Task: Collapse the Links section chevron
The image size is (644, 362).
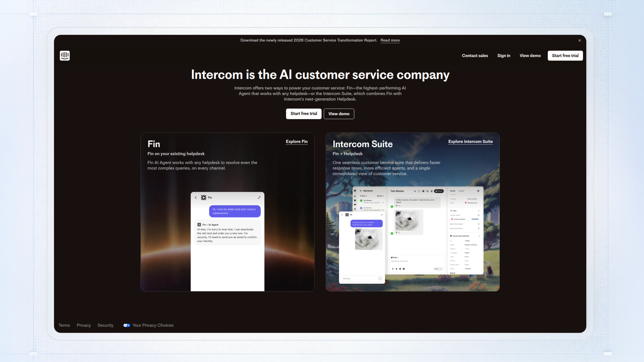Action: 479,211
